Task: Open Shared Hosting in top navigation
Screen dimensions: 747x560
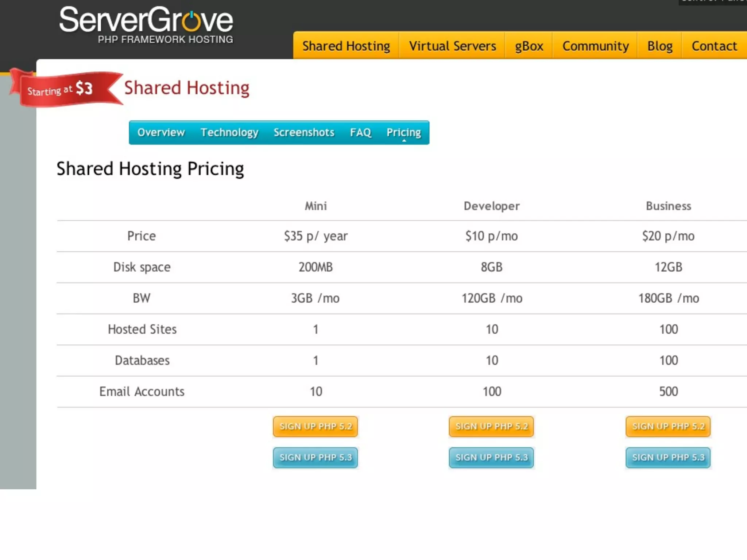Action: [346, 46]
